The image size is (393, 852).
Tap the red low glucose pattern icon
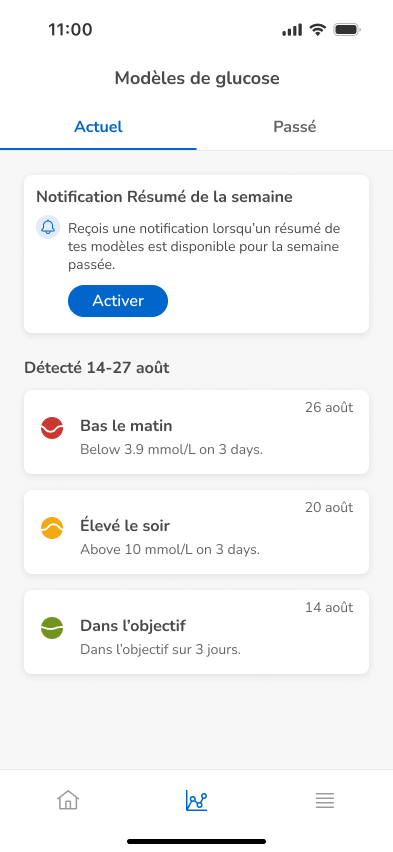[52, 428]
